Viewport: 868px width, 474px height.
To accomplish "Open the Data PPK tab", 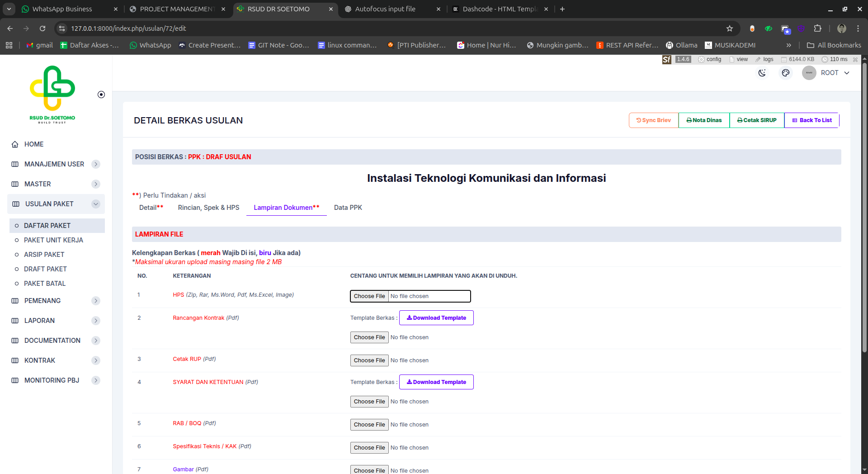I will 348,208.
